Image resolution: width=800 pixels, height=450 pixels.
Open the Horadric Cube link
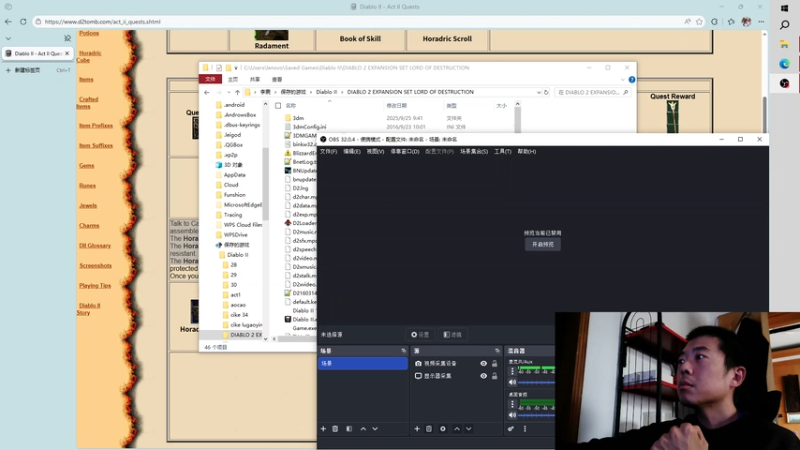click(x=89, y=57)
